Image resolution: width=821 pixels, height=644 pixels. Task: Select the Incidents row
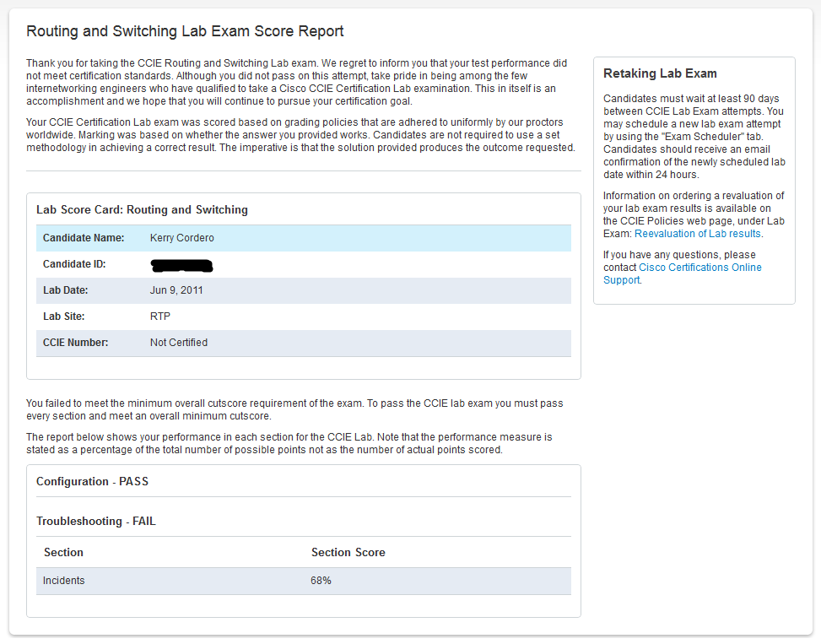coord(64,581)
